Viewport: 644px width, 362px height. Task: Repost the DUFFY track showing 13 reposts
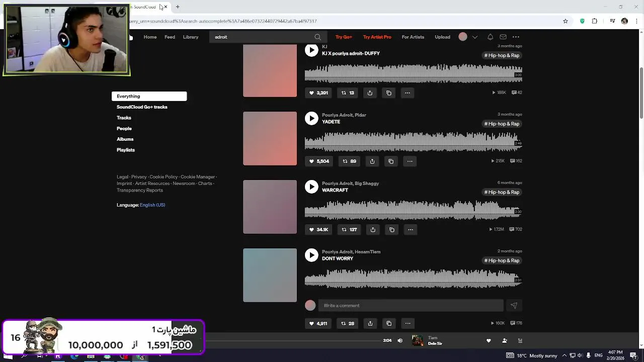[348, 93]
